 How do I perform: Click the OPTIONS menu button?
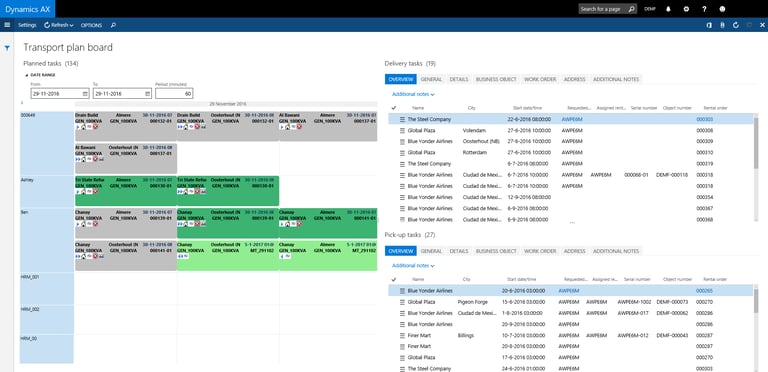[x=91, y=25]
